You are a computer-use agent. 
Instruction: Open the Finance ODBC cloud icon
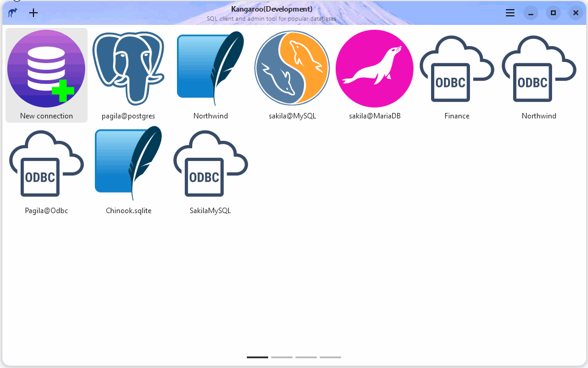click(x=457, y=69)
